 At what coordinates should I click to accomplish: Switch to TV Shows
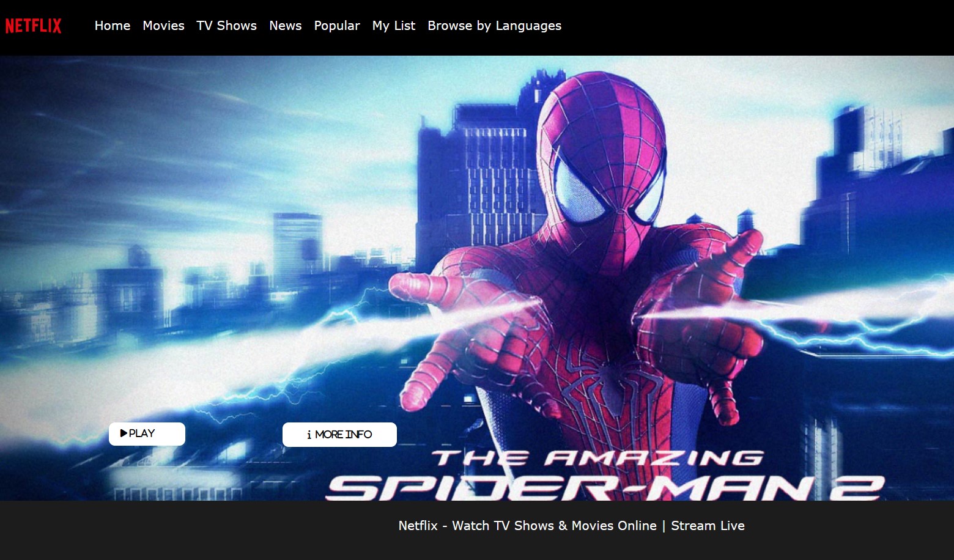coord(226,26)
